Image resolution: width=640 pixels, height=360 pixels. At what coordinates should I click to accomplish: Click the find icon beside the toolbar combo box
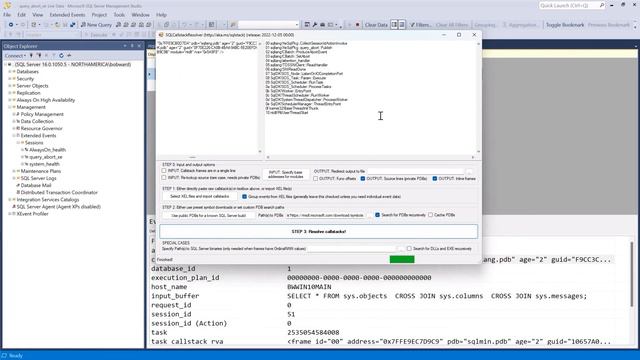pyautogui.click(x=233, y=25)
